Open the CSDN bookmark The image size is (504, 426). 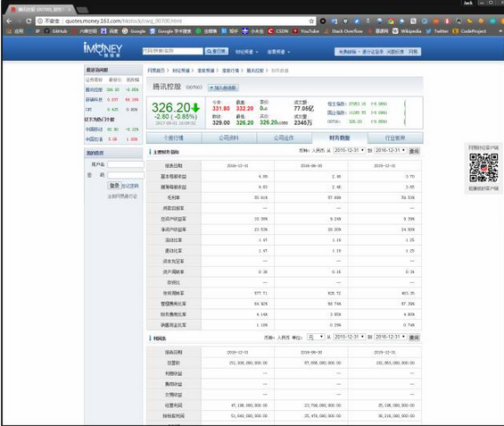point(278,31)
